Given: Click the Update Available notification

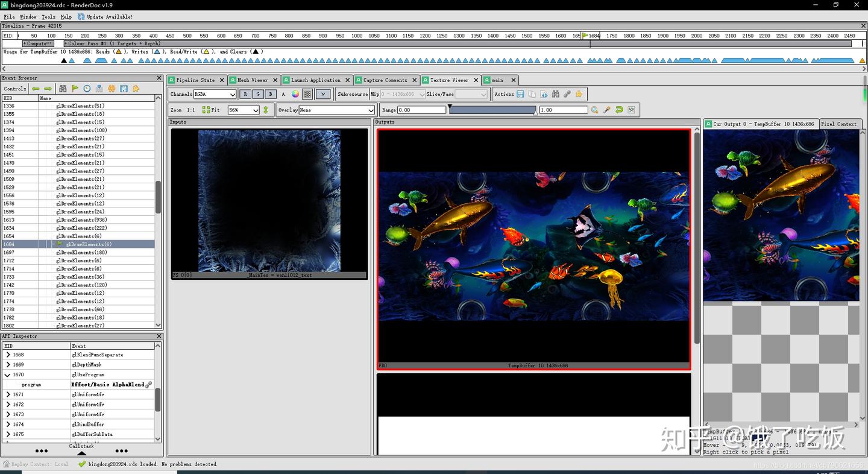Looking at the screenshot, I should point(106,17).
